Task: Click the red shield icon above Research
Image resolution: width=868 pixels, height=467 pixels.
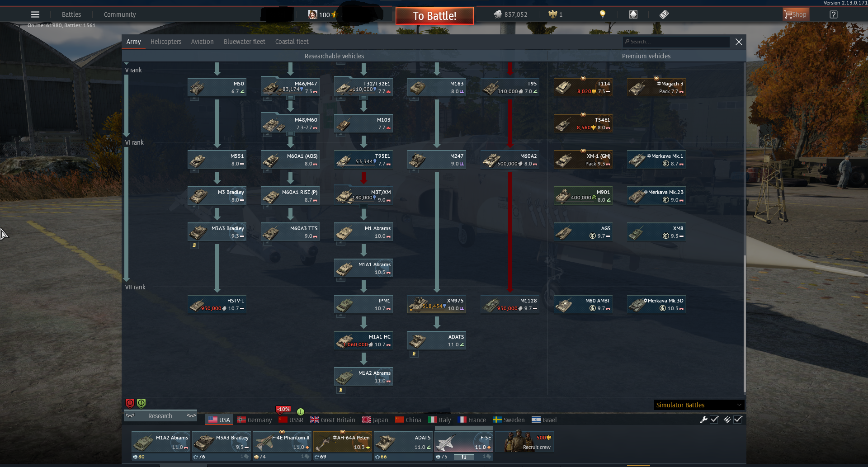Action: point(130,403)
